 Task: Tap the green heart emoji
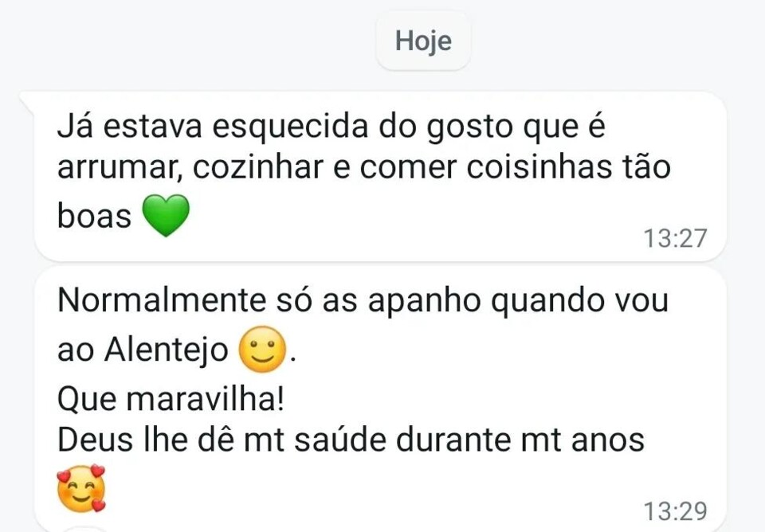166,216
